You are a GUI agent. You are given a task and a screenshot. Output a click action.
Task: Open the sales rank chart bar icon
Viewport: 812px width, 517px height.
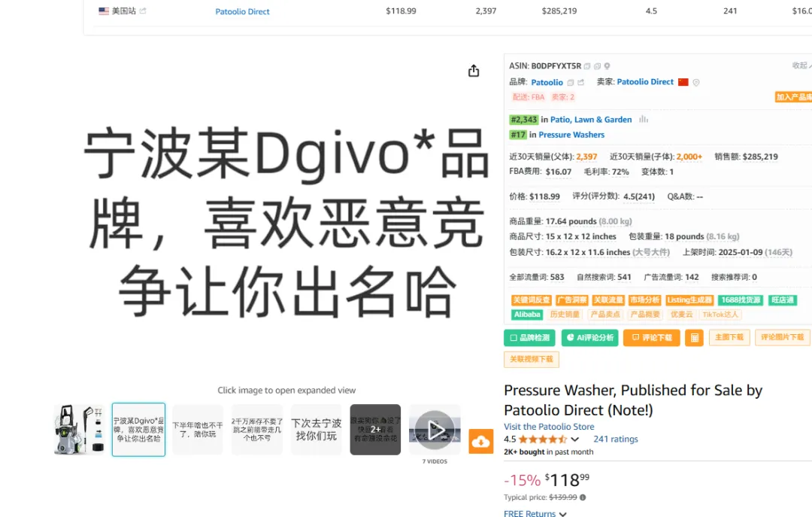pyautogui.click(x=644, y=119)
